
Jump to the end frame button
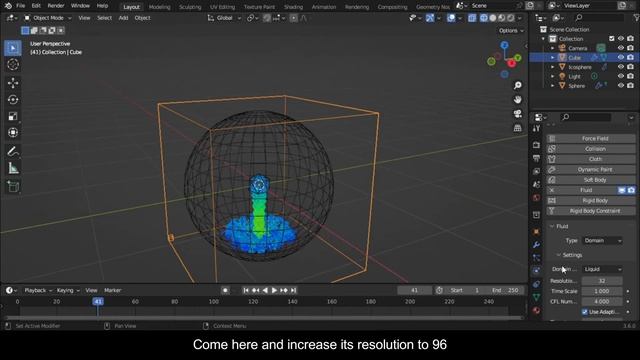click(293, 290)
